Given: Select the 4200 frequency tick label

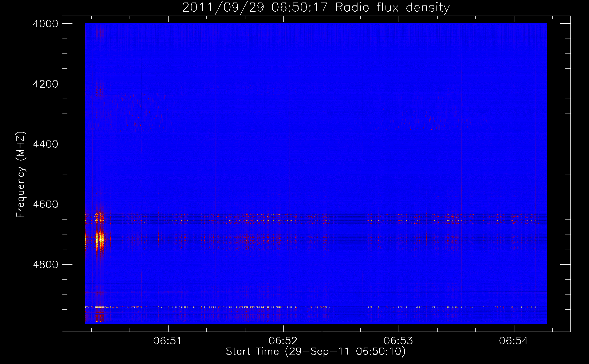Looking at the screenshot, I should coord(46,84).
